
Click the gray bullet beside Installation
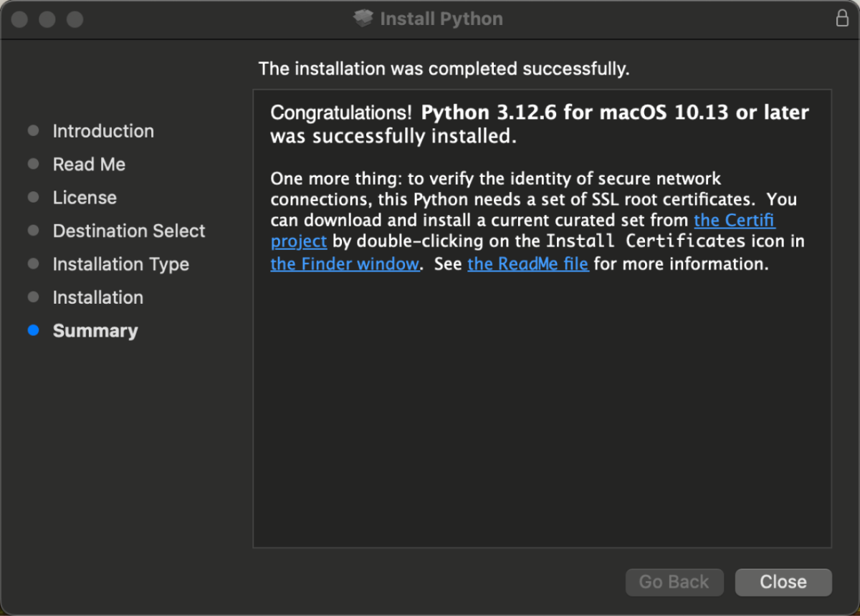click(33, 297)
